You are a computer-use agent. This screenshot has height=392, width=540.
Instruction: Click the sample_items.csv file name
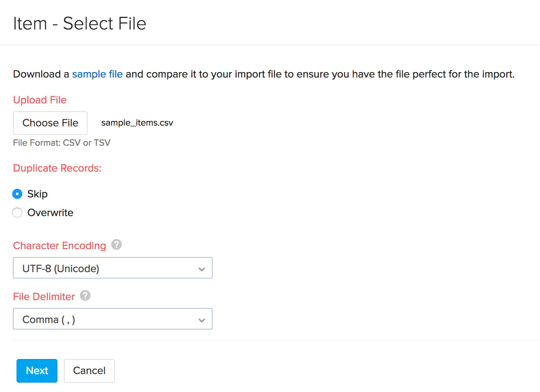pos(137,122)
